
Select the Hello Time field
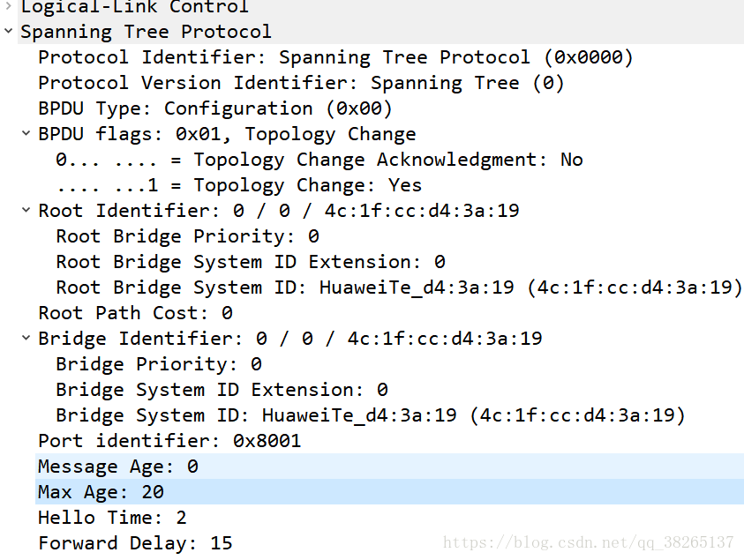click(x=112, y=518)
